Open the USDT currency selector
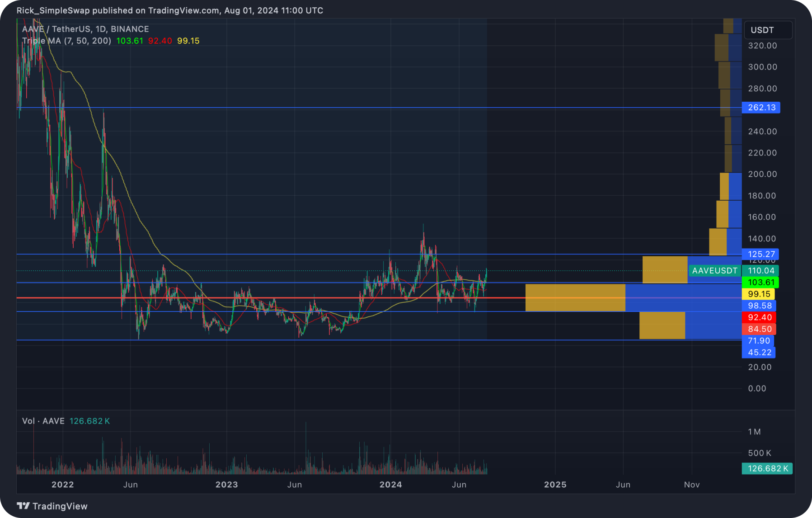This screenshot has height=518, width=812. pos(768,30)
